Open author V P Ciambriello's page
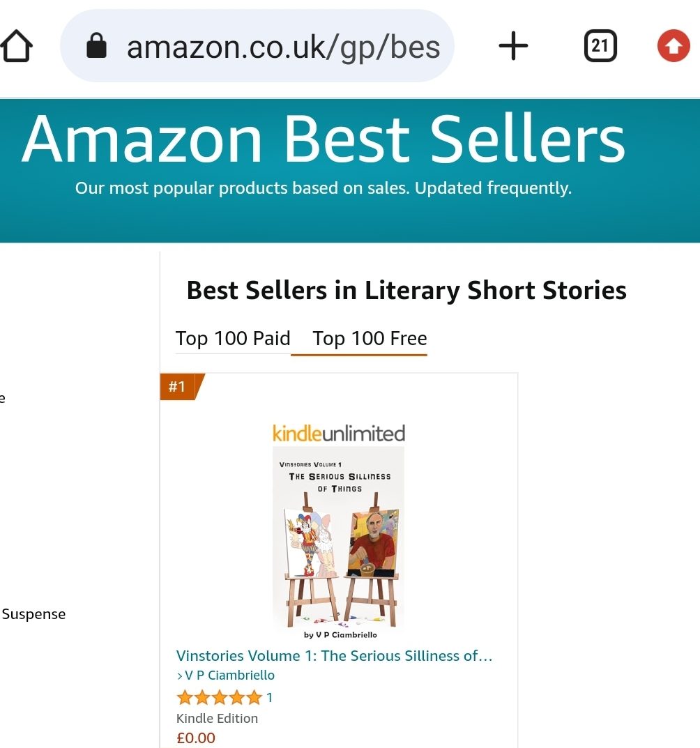700x748 pixels. tap(229, 676)
